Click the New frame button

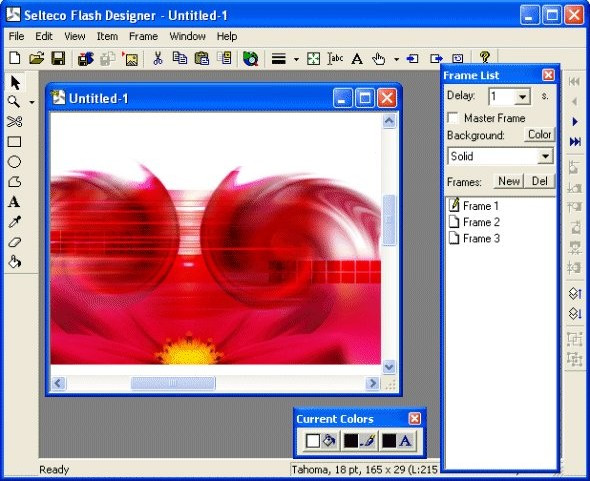(509, 181)
